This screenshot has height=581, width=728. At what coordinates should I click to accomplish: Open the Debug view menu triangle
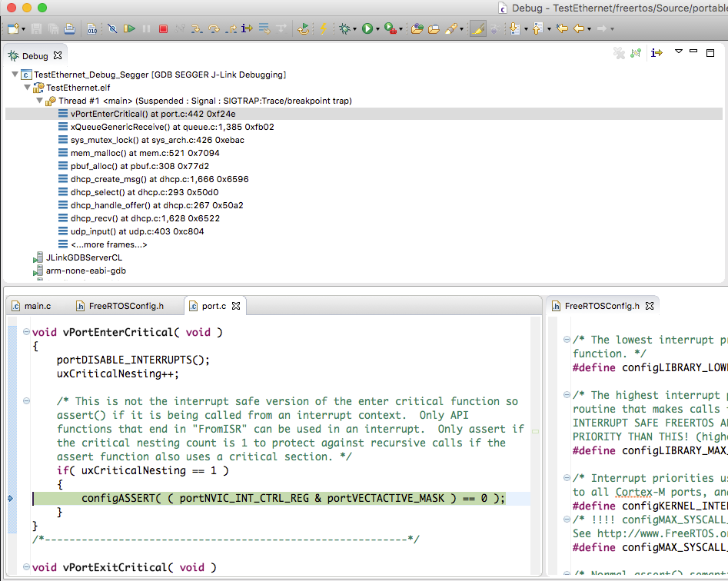tap(679, 51)
